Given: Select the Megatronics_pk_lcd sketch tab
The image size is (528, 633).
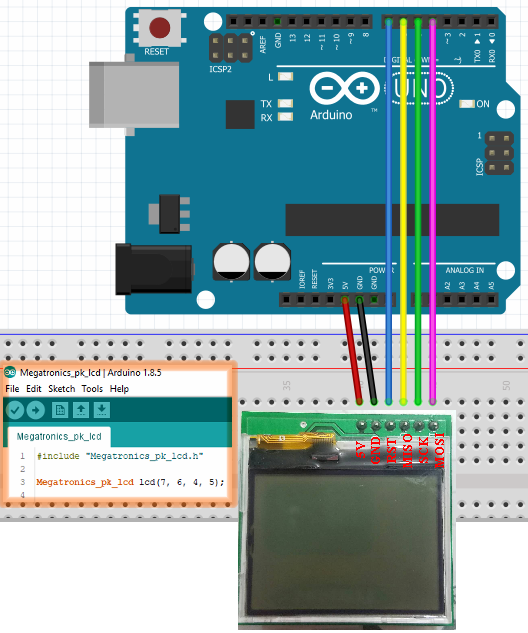Looking at the screenshot, I should tap(59, 436).
